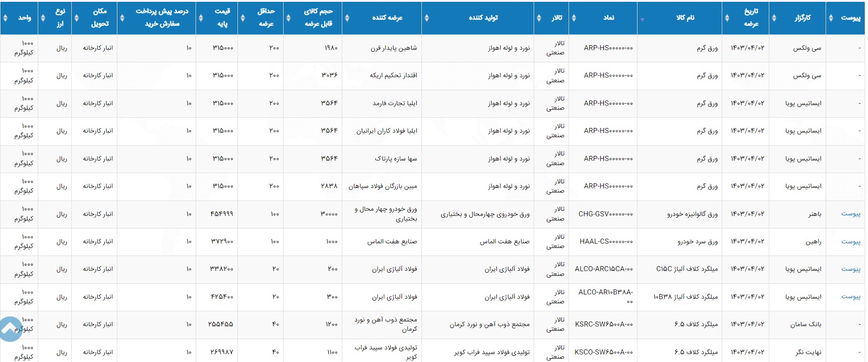
Task: Select volume cell ۳۰۳۶
Action: [330, 75]
